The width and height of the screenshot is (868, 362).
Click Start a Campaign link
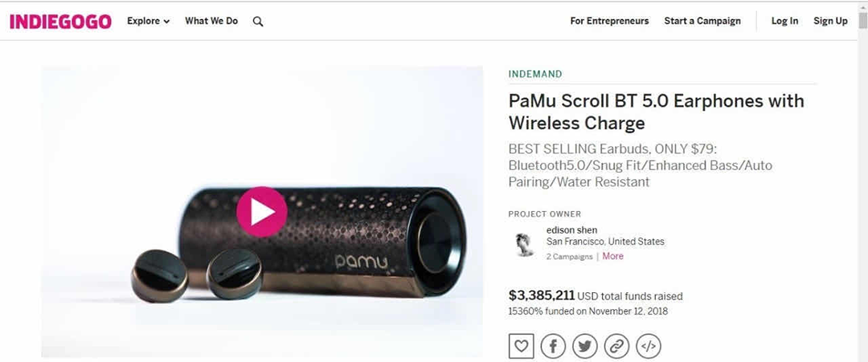click(x=702, y=22)
